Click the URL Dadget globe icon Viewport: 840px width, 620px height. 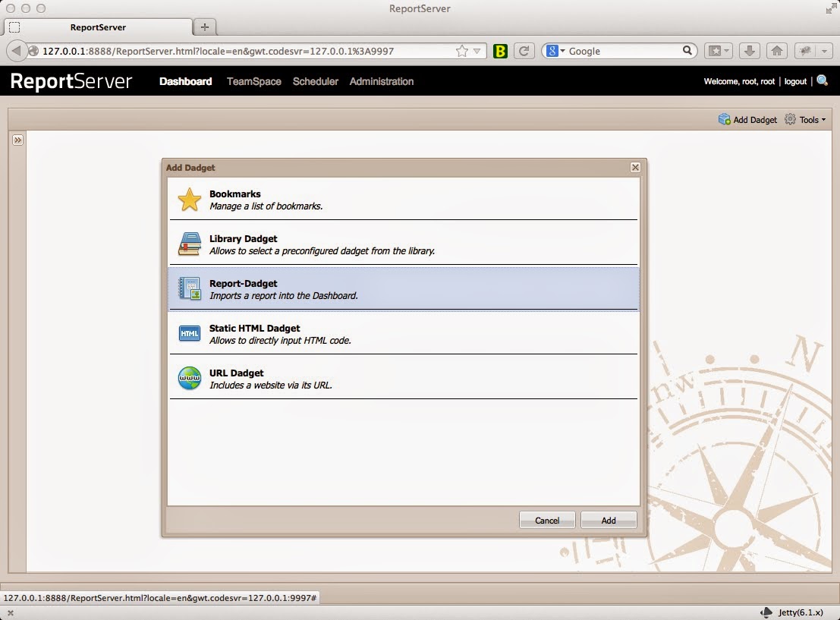point(189,379)
